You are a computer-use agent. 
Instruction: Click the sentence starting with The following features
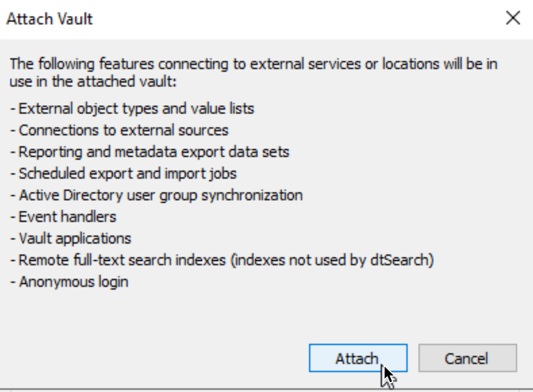(254, 73)
